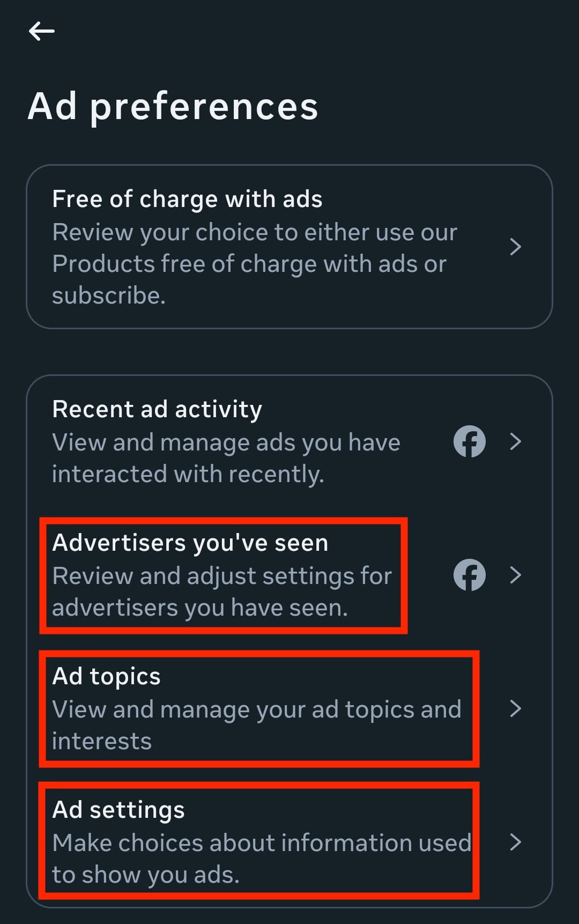Click the Ad topics and interests description

[x=256, y=724]
